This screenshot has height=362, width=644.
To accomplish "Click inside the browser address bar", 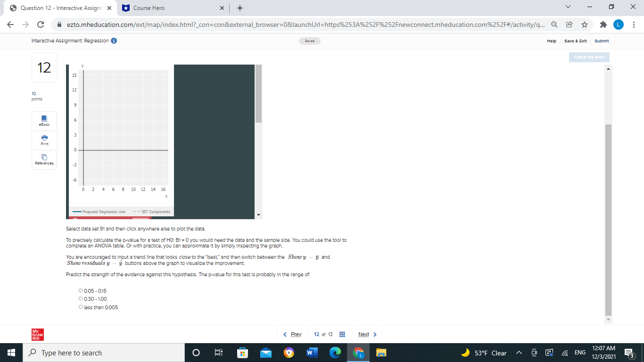I will tap(283, 24).
